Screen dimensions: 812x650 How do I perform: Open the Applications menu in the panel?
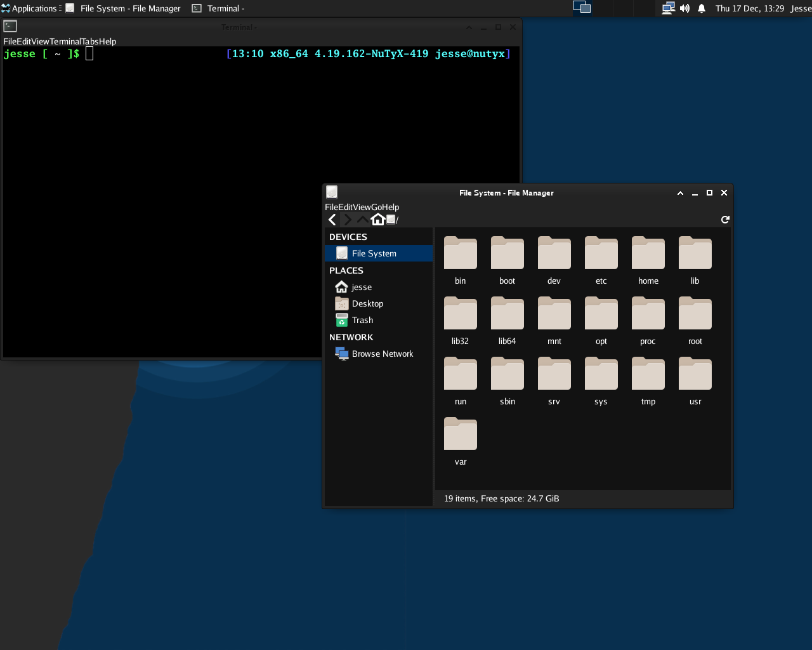pyautogui.click(x=30, y=8)
